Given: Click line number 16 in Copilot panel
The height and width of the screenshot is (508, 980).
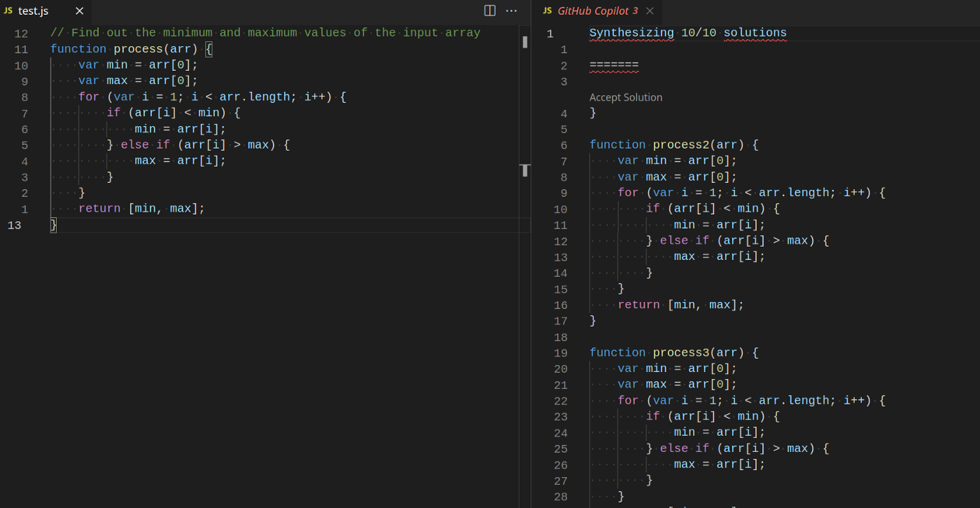Looking at the screenshot, I should tap(560, 306).
